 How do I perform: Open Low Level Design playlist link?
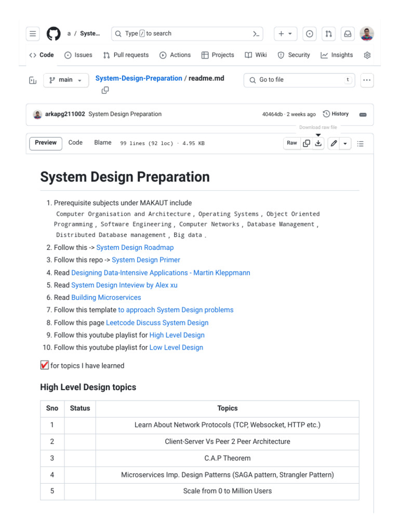coord(176,348)
